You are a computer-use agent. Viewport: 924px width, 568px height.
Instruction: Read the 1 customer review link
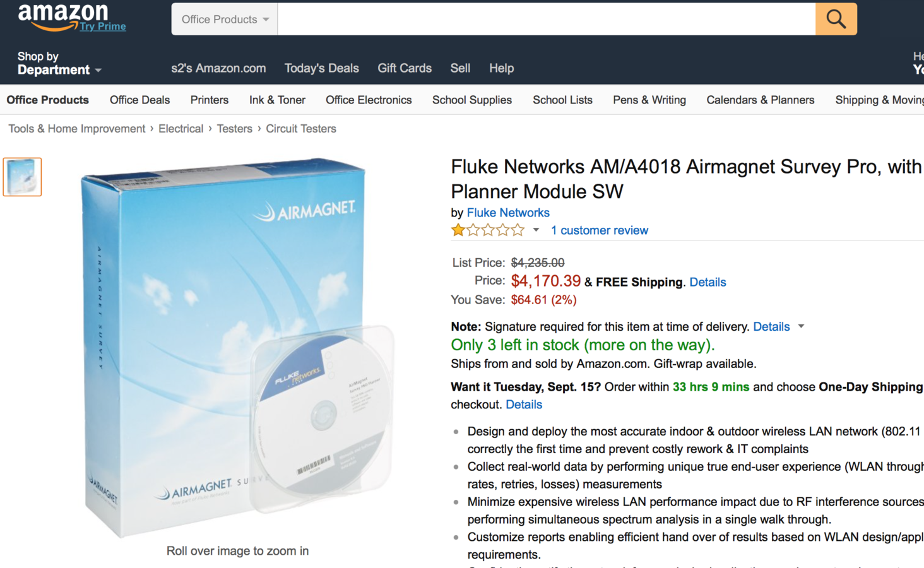tap(599, 230)
